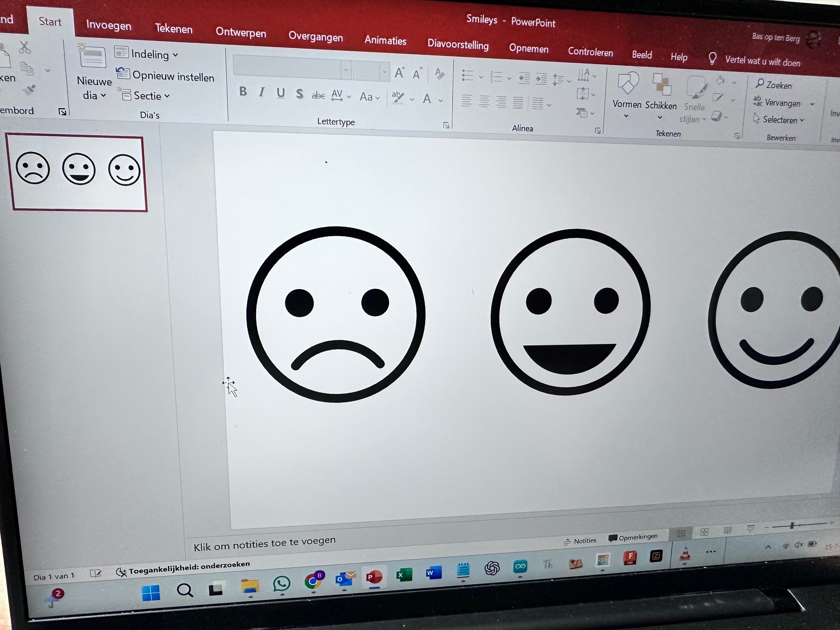Click the Vervangen button
This screenshot has width=840, height=630.
tap(778, 102)
